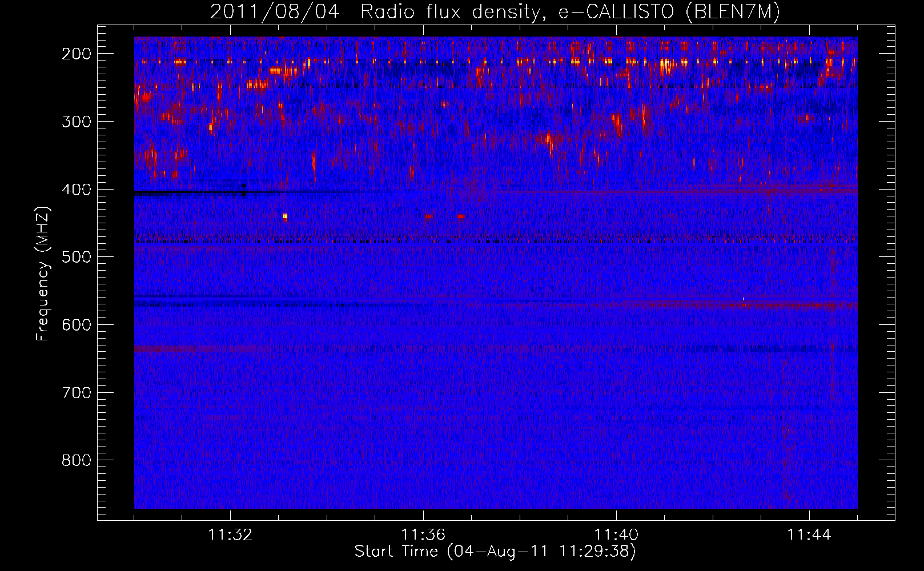924x571 pixels.
Task: Click the 11:32 time axis label
Action: click(230, 535)
